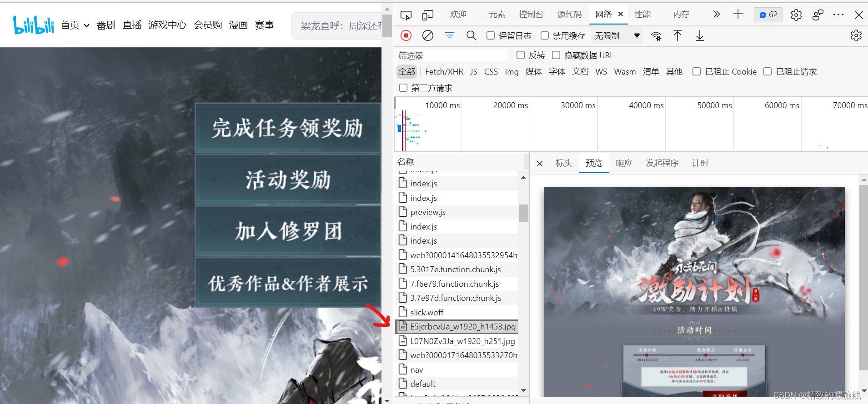The height and width of the screenshot is (404, 868).
Task: Enable third-party requests checkbox
Action: pyautogui.click(x=403, y=88)
